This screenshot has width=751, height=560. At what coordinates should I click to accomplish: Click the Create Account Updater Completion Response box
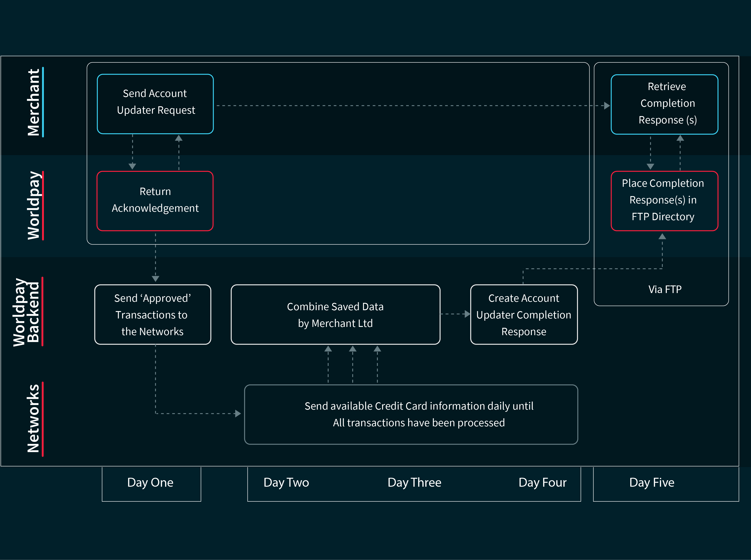524,315
